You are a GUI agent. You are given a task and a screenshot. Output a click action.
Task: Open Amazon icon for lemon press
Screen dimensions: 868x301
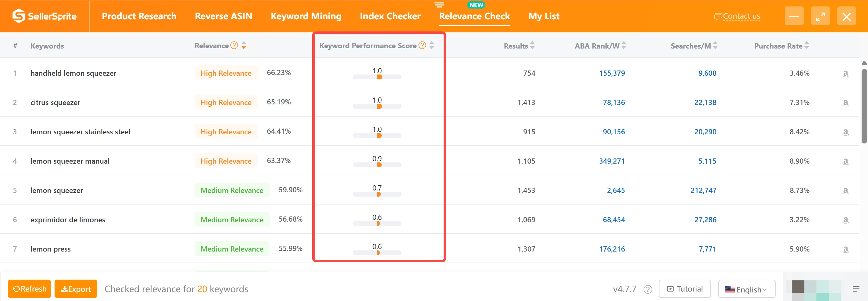coord(845,249)
